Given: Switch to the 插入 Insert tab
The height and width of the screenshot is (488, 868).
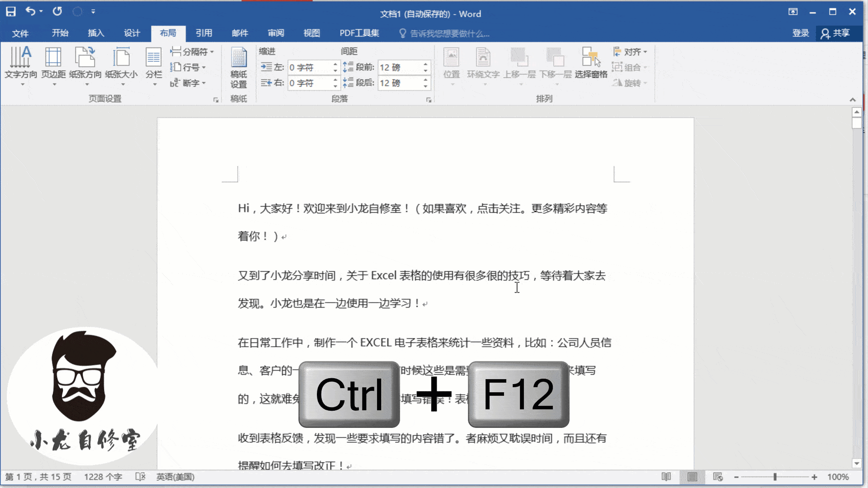Looking at the screenshot, I should [96, 33].
